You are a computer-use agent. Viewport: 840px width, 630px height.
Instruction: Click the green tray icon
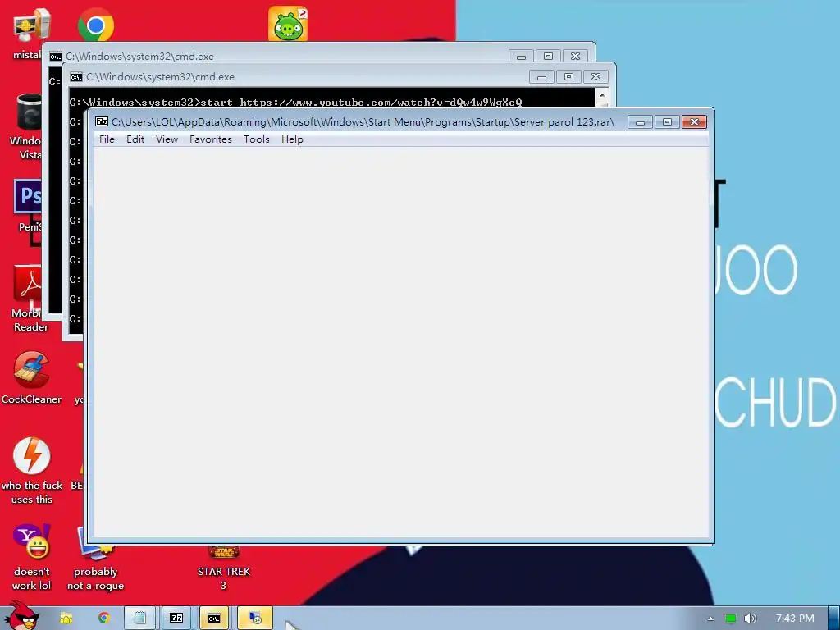(x=730, y=619)
